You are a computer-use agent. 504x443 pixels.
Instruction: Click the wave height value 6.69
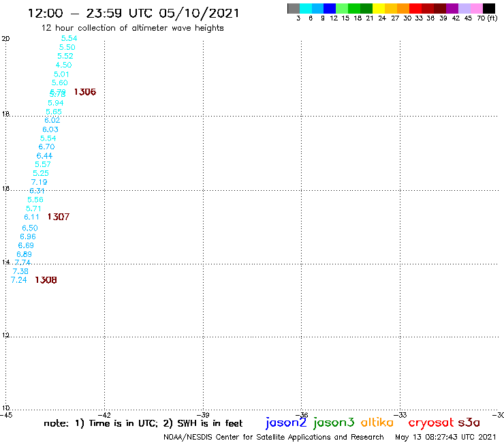click(26, 245)
